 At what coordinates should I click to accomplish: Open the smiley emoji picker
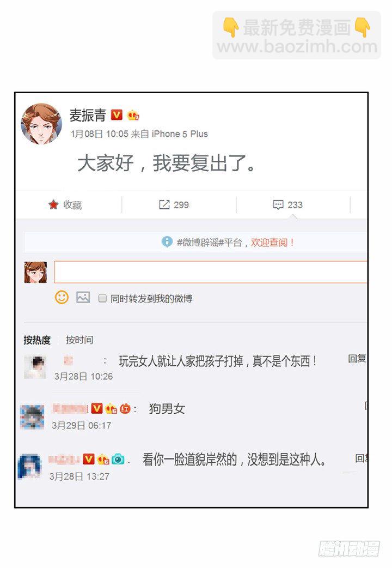click(62, 298)
